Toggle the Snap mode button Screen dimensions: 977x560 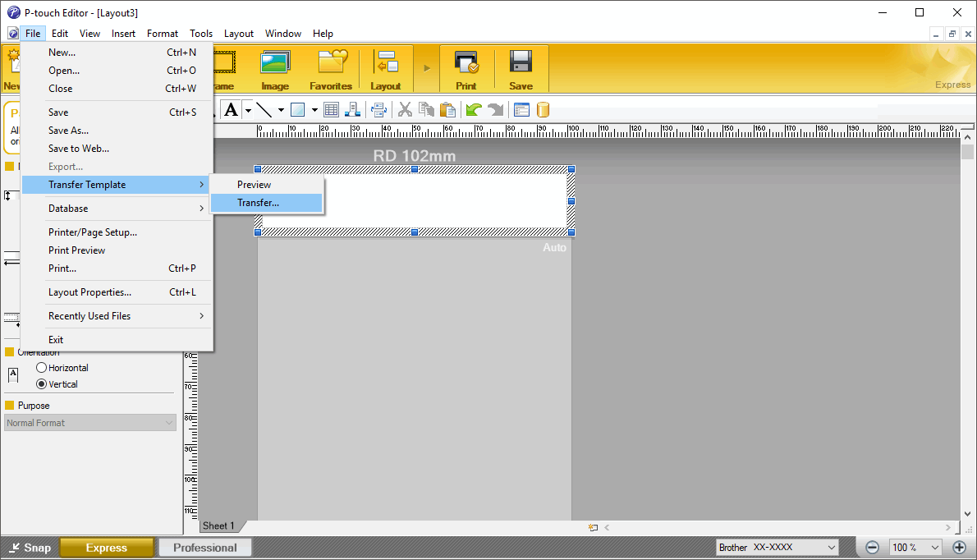[x=30, y=548]
